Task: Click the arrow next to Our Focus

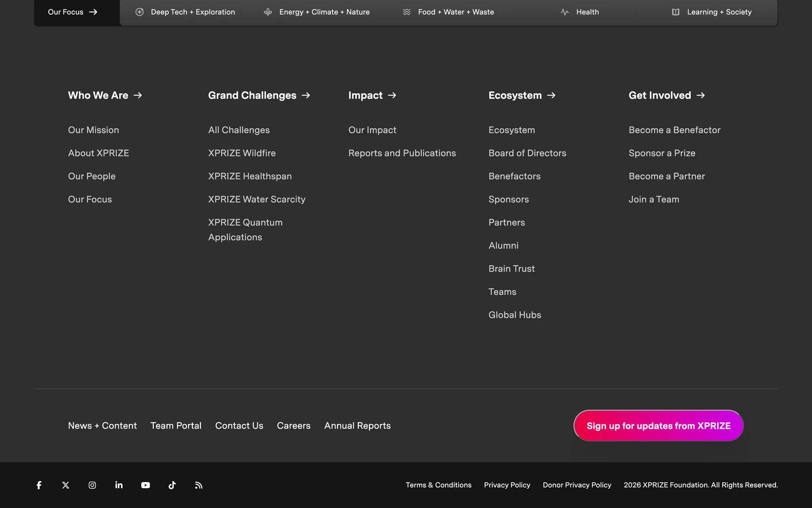Action: (x=93, y=12)
